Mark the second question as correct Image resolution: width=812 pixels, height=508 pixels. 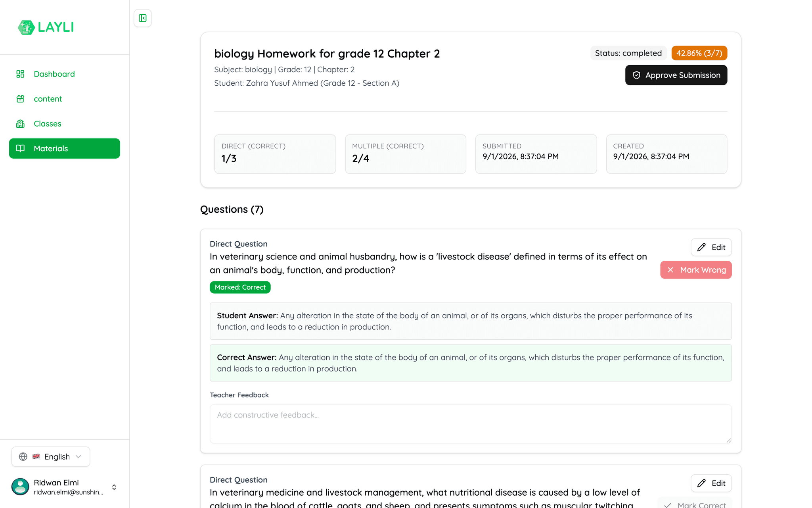[x=695, y=503]
